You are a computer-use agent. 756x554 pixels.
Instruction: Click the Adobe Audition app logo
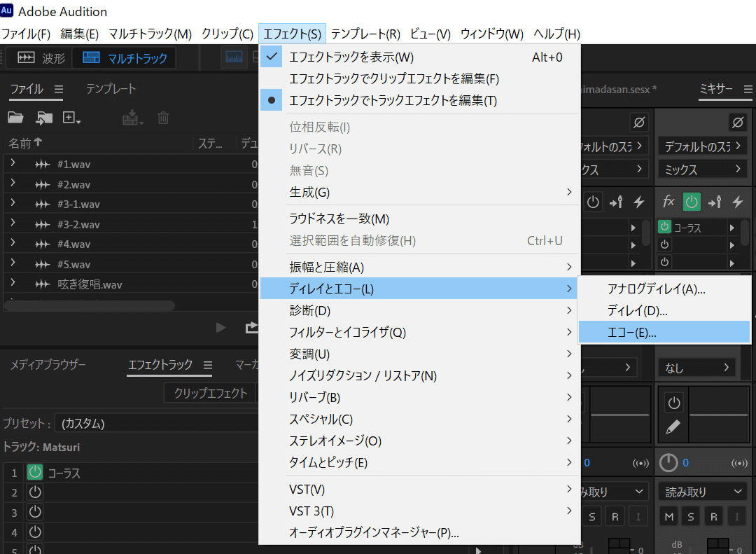coord(7,10)
